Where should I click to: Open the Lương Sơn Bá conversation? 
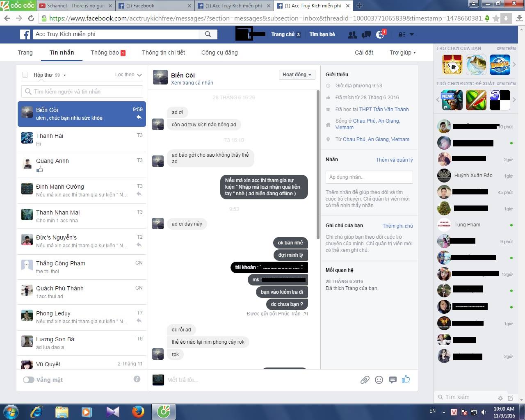click(x=82, y=343)
